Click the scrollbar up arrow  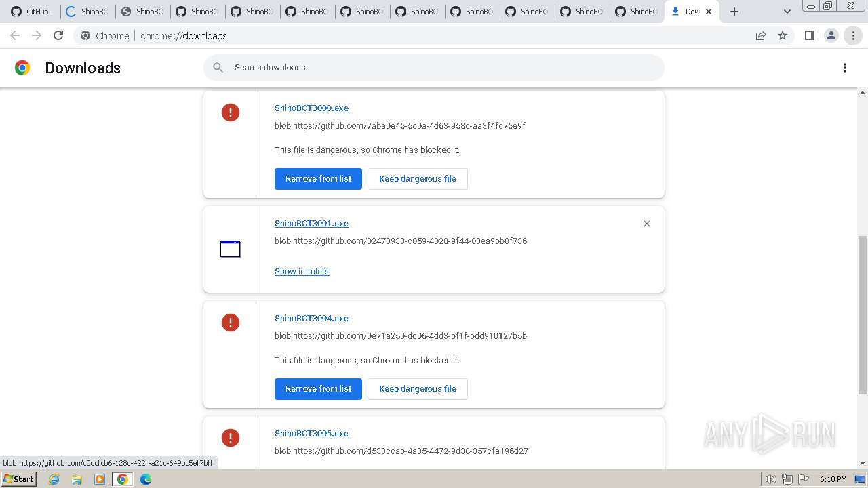pyautogui.click(x=863, y=93)
